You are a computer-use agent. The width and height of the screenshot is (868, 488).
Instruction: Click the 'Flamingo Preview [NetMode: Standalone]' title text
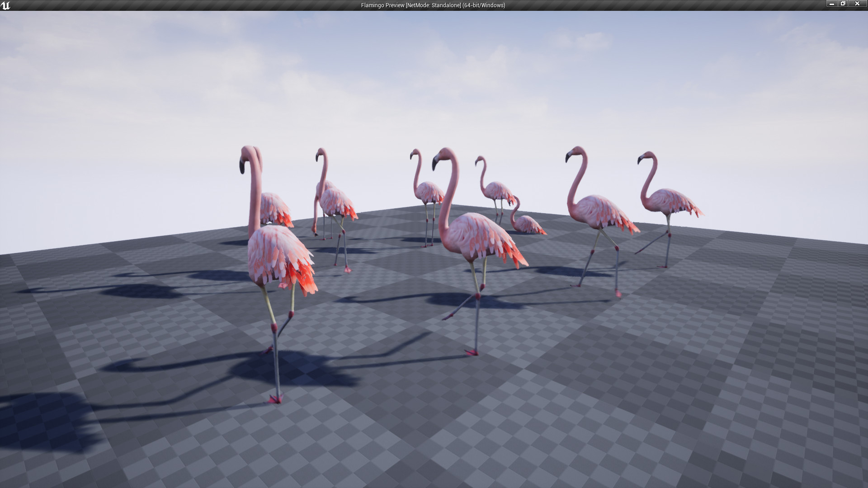click(x=411, y=5)
